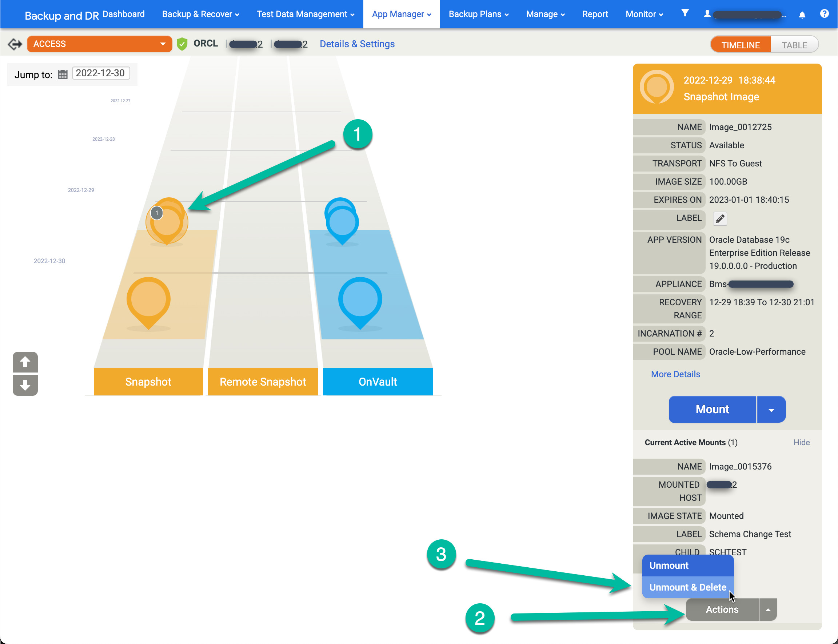This screenshot has height=644, width=838.
Task: Select Unmount & Delete from dropdown menu
Action: (686, 587)
